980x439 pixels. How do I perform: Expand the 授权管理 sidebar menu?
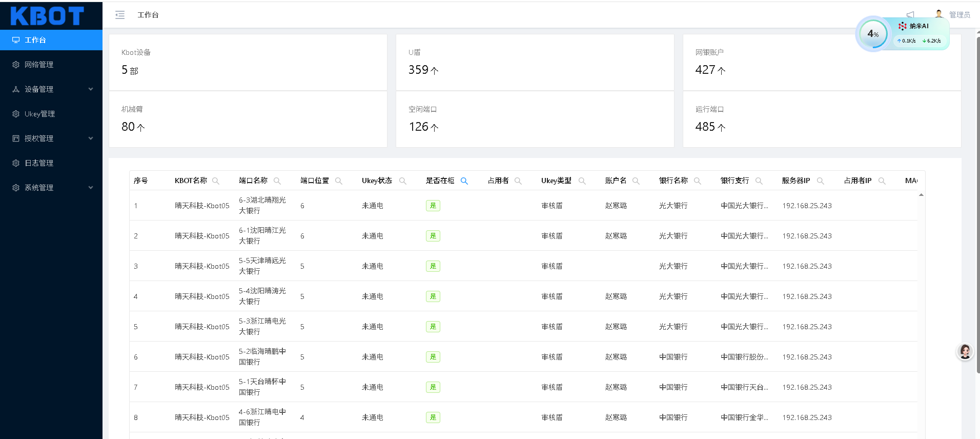point(51,138)
